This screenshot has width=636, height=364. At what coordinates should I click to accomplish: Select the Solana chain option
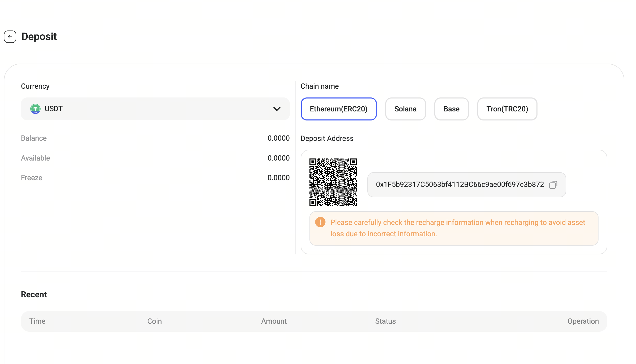click(x=405, y=109)
